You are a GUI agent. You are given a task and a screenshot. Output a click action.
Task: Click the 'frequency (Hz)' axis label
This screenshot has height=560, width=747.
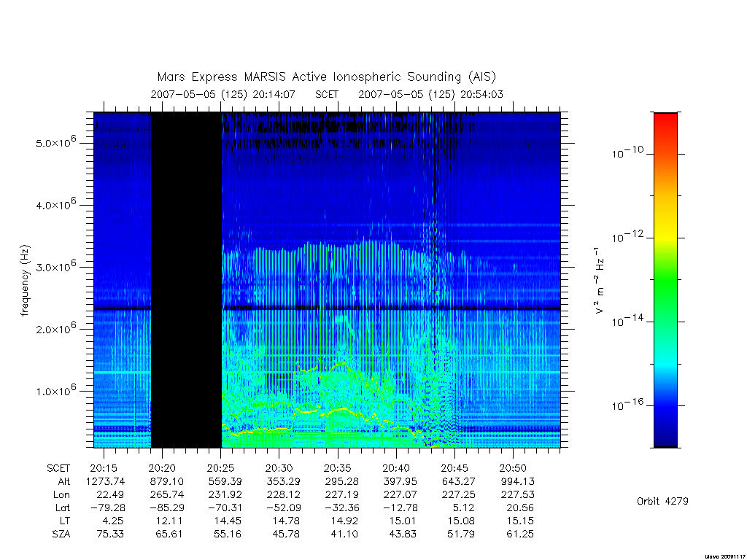click(x=26, y=281)
